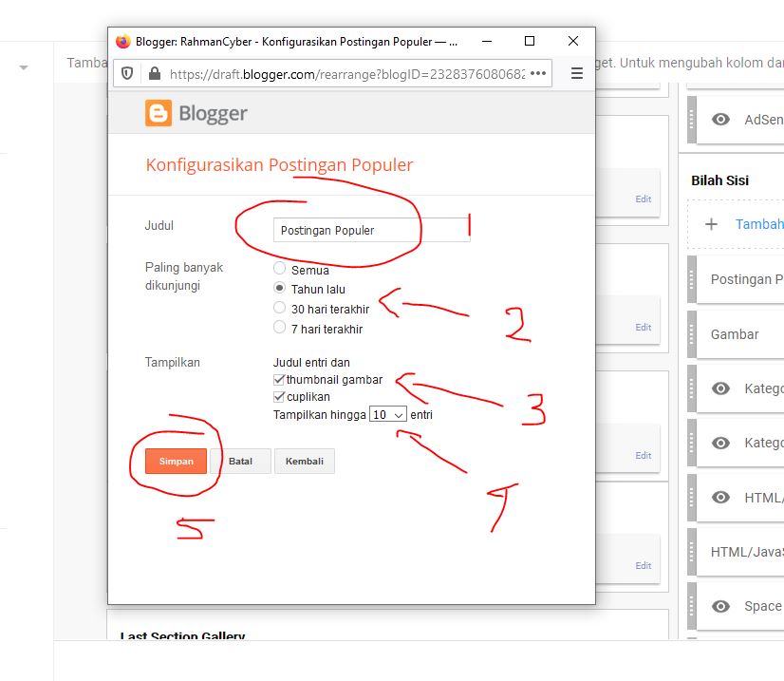Viewport: 784px width, 681px height.
Task: Select 7 hari terakhir radio option
Action: pyautogui.click(x=279, y=328)
